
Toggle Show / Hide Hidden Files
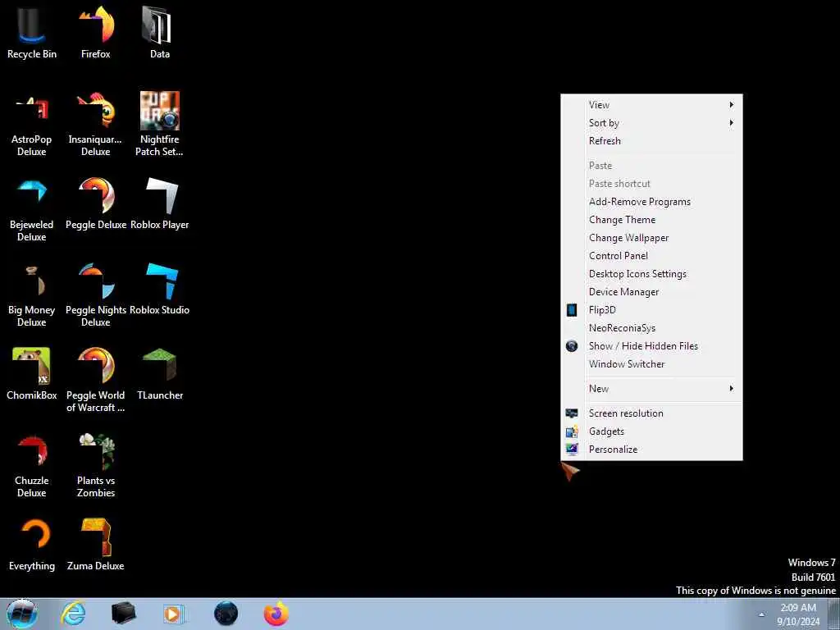click(651, 346)
